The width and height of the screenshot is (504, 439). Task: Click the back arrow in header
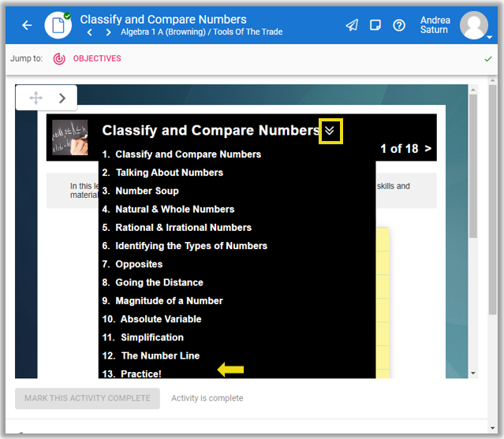pos(27,25)
